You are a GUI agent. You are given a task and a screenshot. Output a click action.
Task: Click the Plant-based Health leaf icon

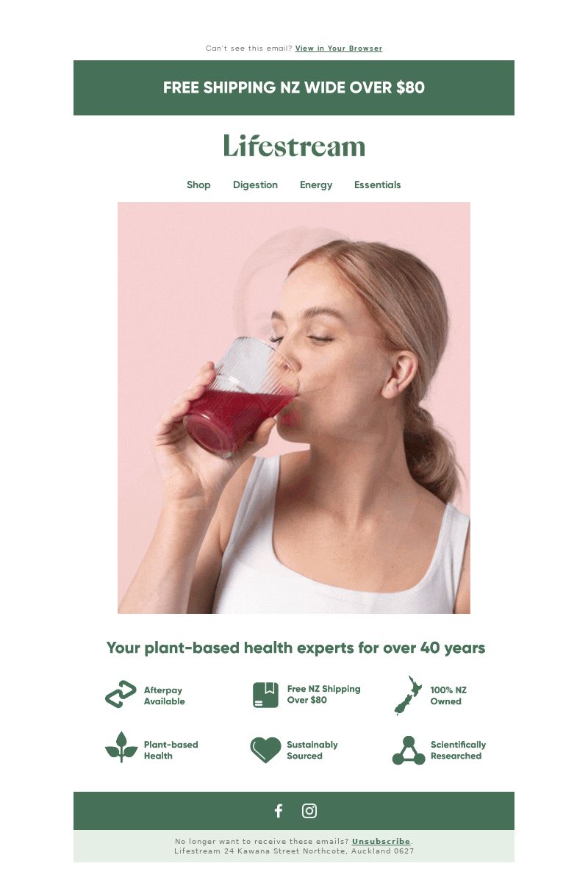pos(121,748)
